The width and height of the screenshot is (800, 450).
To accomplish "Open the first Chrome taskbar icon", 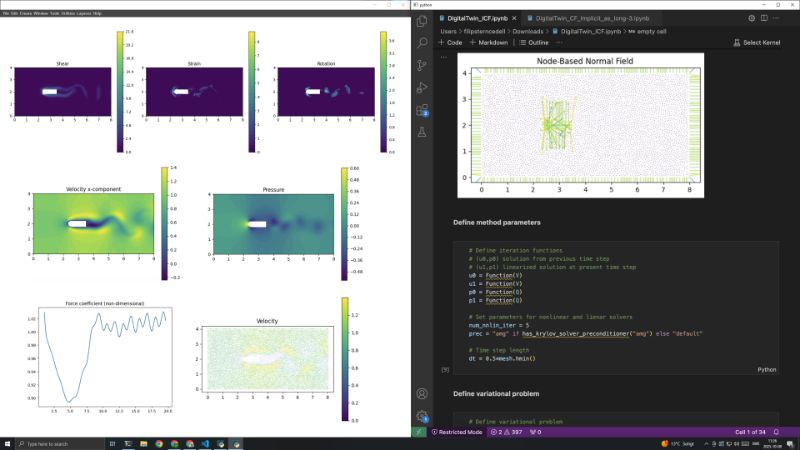I will point(159,444).
